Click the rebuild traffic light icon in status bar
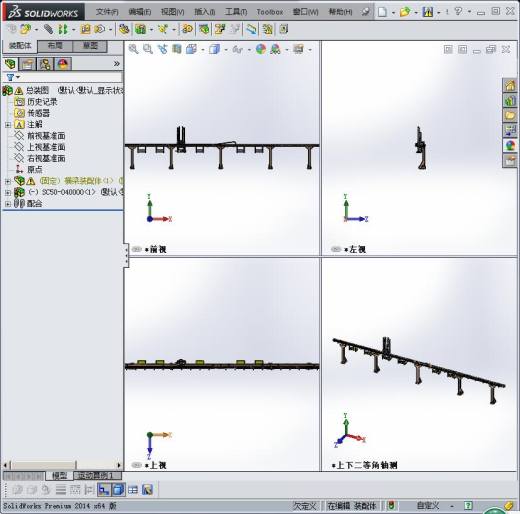Image resolution: width=520 pixels, height=514 pixels. point(391,506)
